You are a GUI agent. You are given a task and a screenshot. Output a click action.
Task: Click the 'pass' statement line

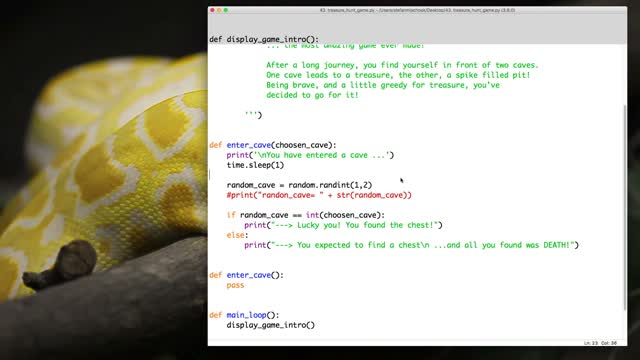click(x=236, y=285)
